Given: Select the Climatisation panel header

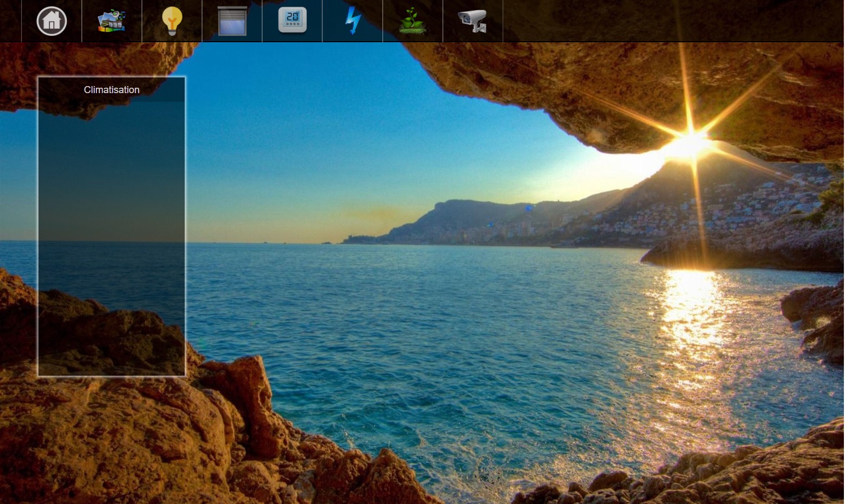Looking at the screenshot, I should (x=112, y=90).
